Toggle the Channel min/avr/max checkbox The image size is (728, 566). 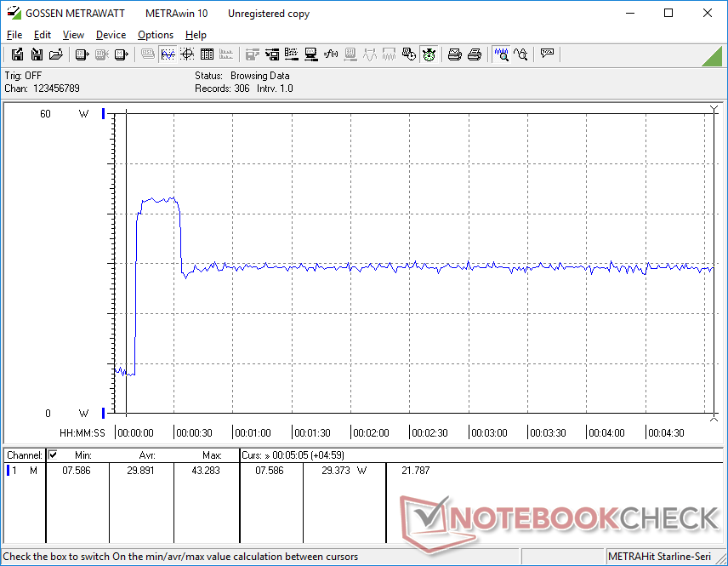[53, 455]
